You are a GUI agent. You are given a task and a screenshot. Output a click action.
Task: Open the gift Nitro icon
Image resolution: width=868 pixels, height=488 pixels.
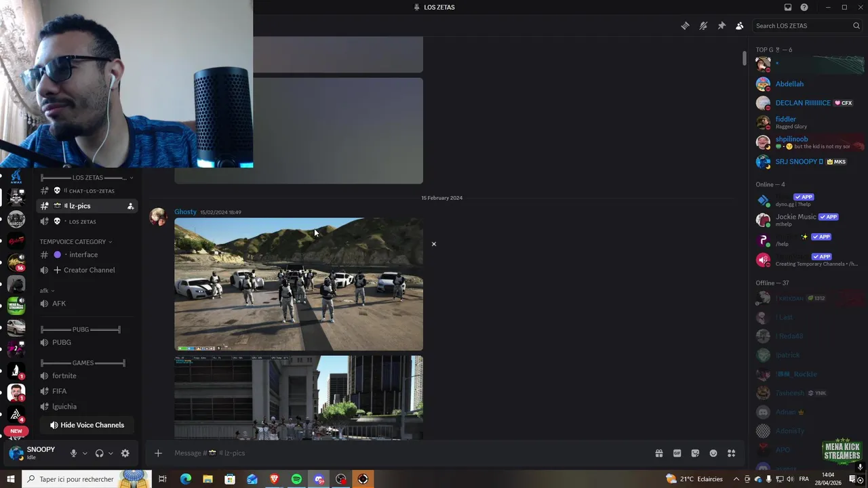pyautogui.click(x=658, y=453)
